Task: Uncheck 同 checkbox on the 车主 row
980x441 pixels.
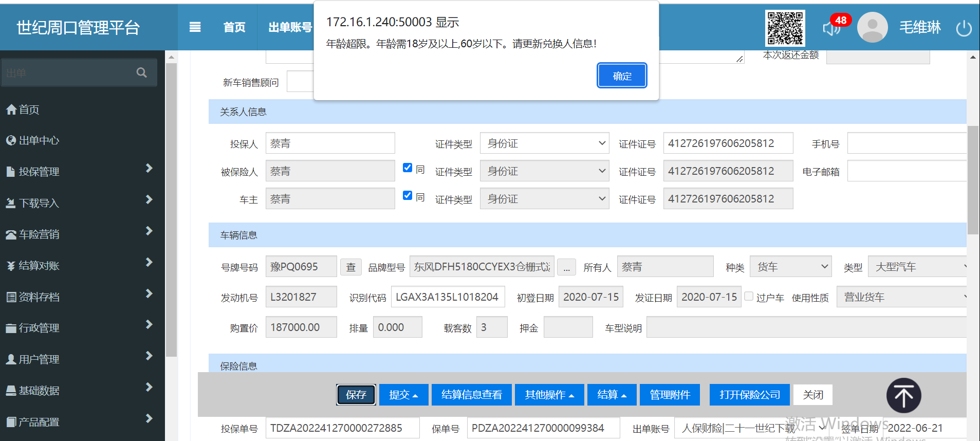Action: (408, 195)
